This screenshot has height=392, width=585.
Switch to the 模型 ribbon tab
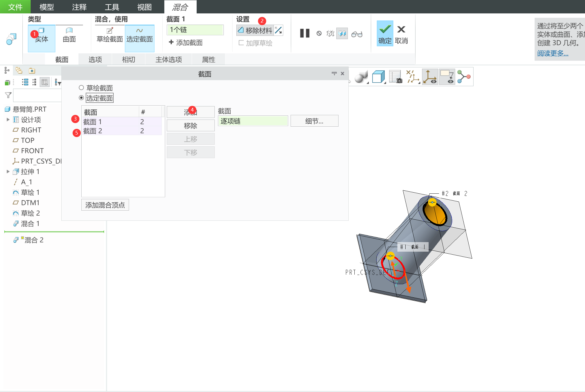point(47,7)
